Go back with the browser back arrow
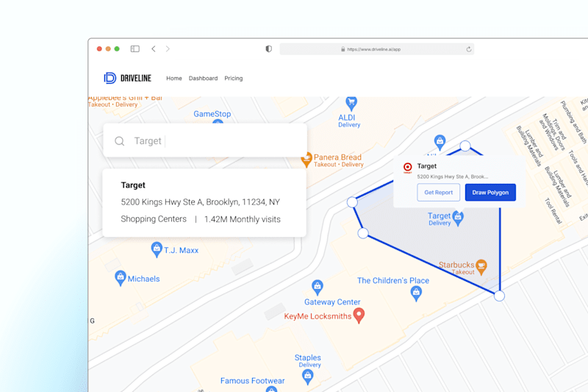588x392 pixels. coord(154,49)
